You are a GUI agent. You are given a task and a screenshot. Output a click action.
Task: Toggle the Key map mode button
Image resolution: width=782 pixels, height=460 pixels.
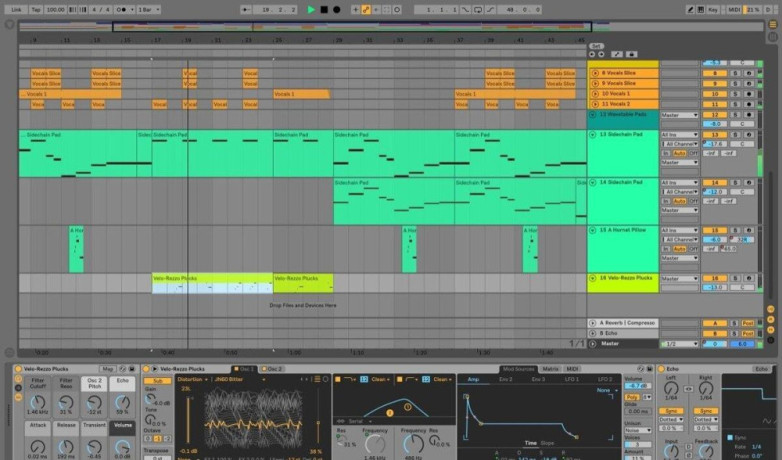(713, 9)
